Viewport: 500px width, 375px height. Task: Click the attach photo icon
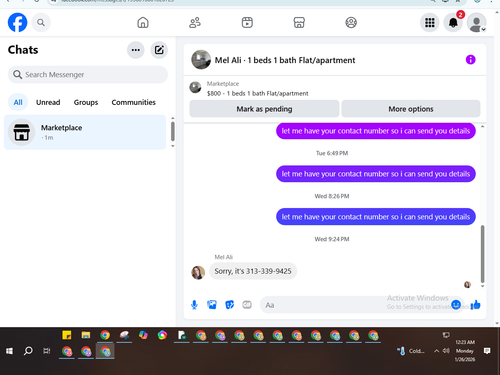point(212,305)
